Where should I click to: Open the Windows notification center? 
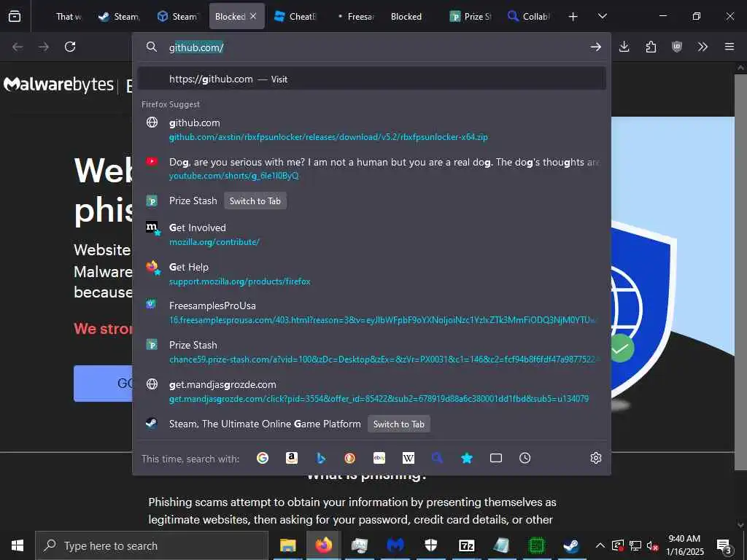tap(724, 546)
